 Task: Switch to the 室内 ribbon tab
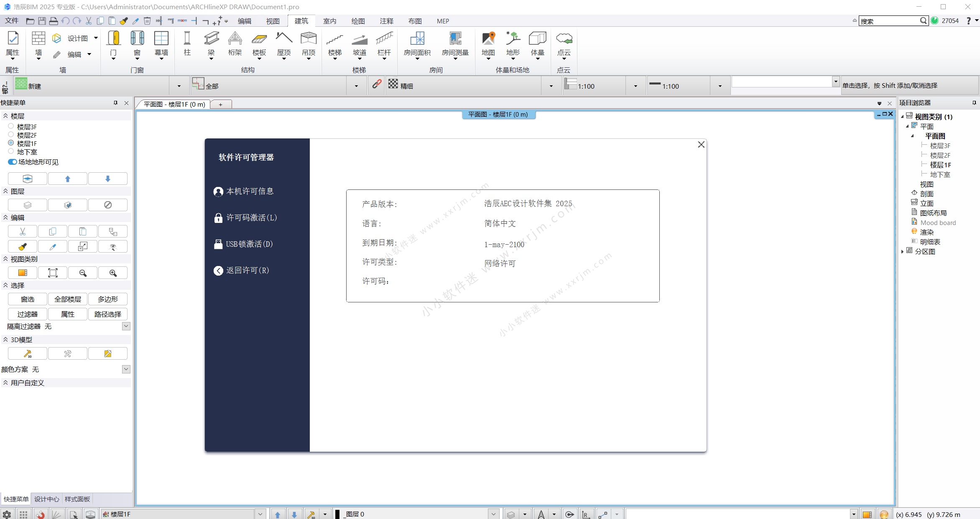[330, 21]
